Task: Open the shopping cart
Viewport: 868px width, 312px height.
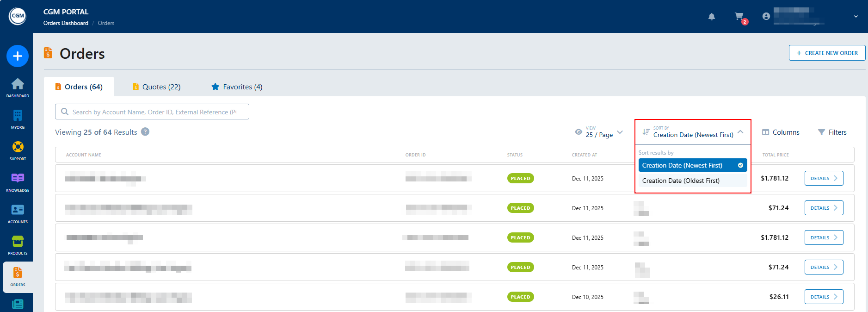Action: pos(739,17)
